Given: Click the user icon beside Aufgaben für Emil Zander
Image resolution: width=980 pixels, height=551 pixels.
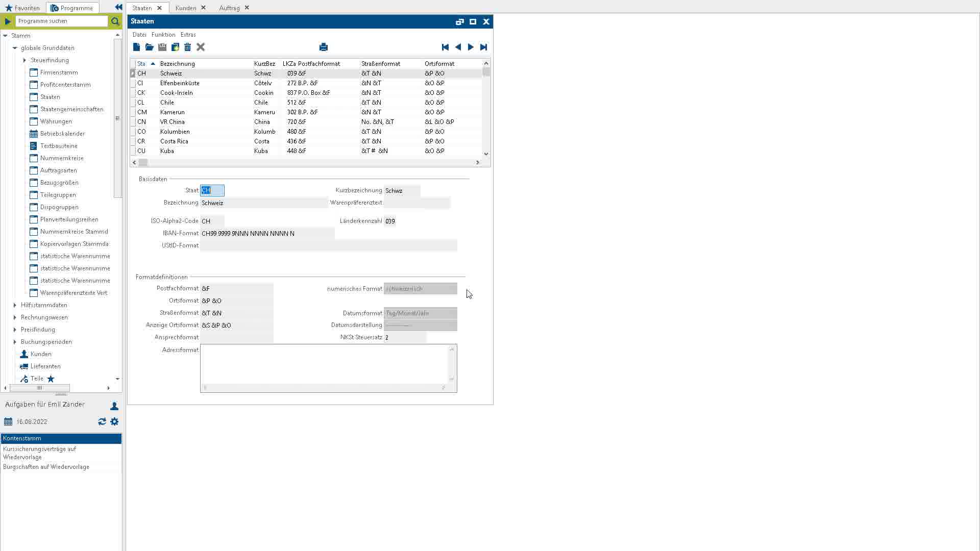Looking at the screenshot, I should pyautogui.click(x=114, y=406).
